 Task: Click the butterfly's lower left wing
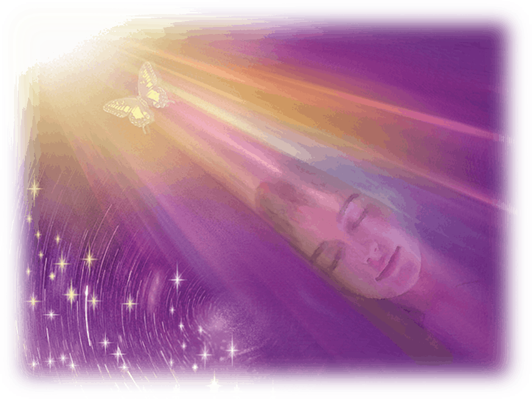tap(121, 109)
